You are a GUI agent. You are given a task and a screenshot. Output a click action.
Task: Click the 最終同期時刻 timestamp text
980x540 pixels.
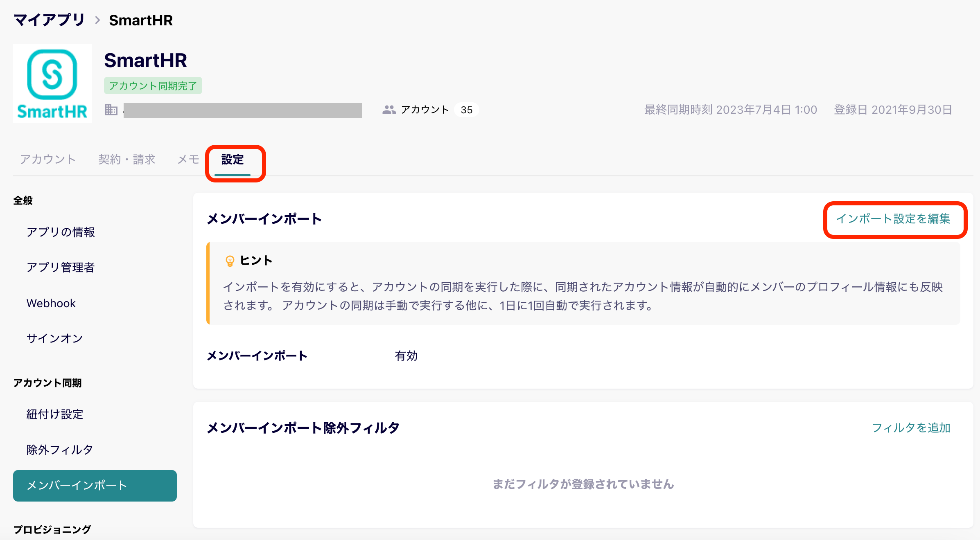(x=731, y=110)
